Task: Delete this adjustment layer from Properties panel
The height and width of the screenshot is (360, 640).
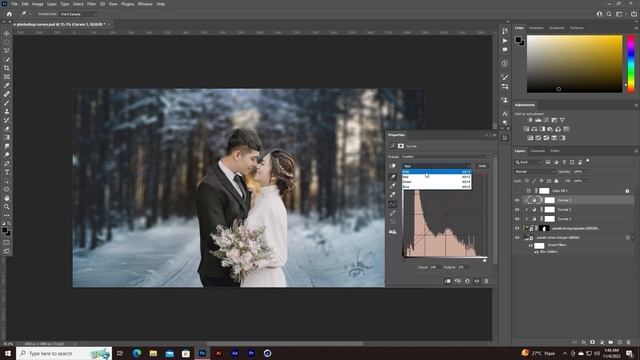Action: tap(486, 281)
